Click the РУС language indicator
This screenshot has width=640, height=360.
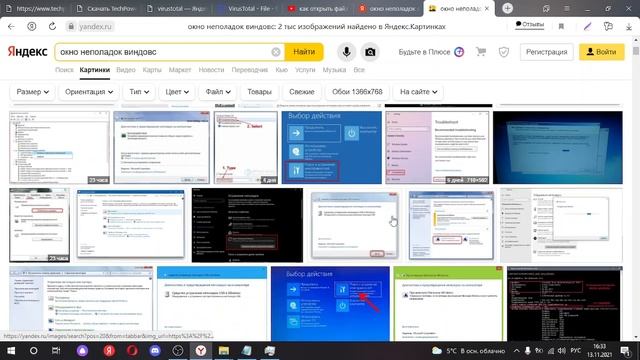(576, 351)
